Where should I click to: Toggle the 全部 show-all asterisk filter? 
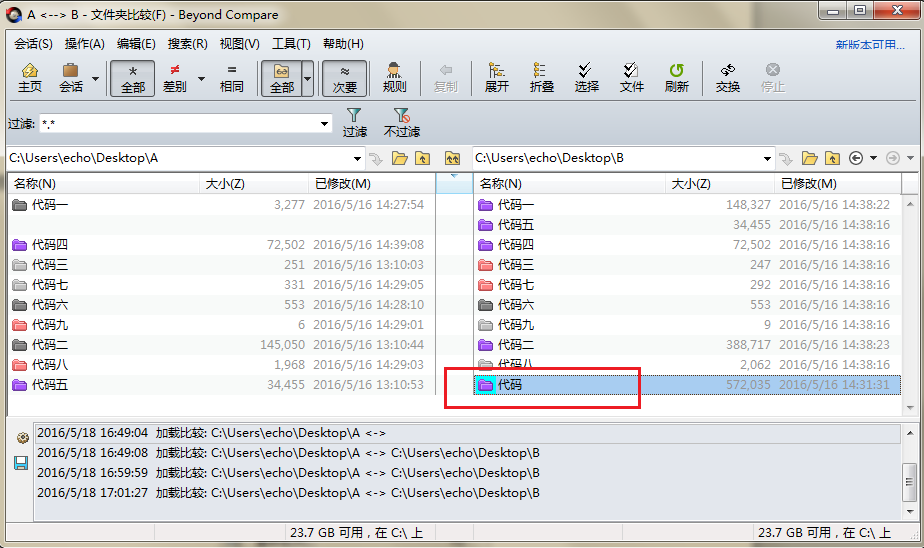[x=133, y=78]
